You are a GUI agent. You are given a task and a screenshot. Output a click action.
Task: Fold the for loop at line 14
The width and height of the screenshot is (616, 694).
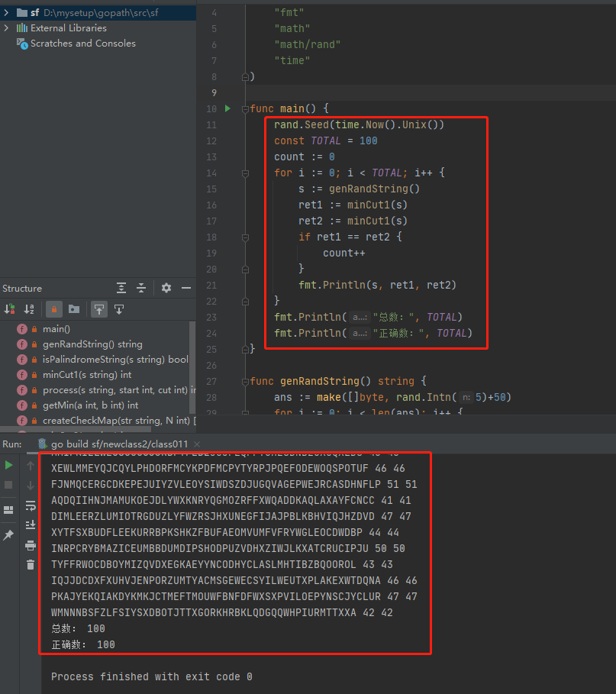click(245, 173)
